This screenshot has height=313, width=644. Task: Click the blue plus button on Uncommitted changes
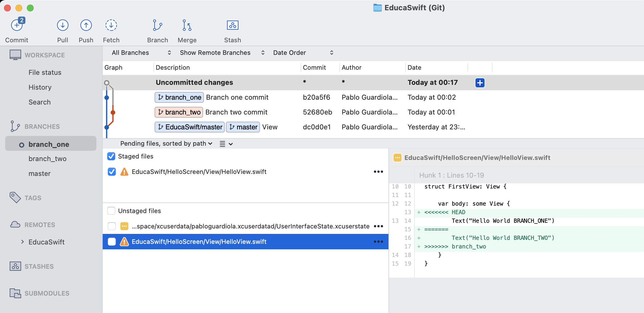click(480, 83)
